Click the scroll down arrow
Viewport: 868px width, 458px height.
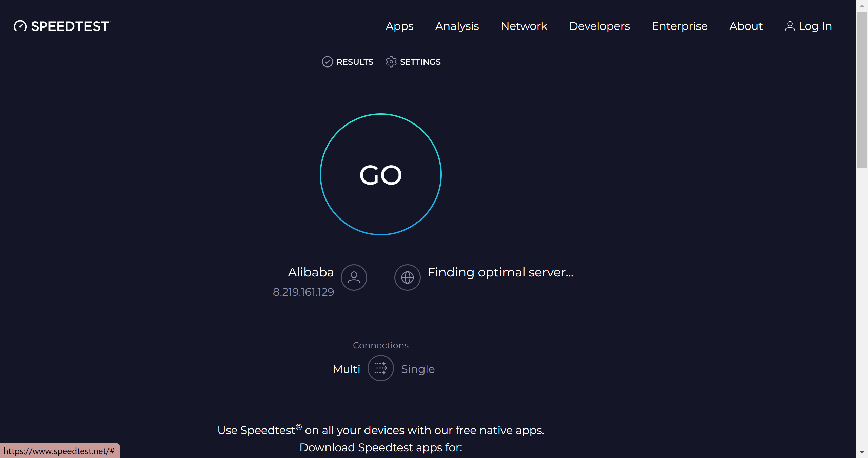pyautogui.click(x=862, y=452)
